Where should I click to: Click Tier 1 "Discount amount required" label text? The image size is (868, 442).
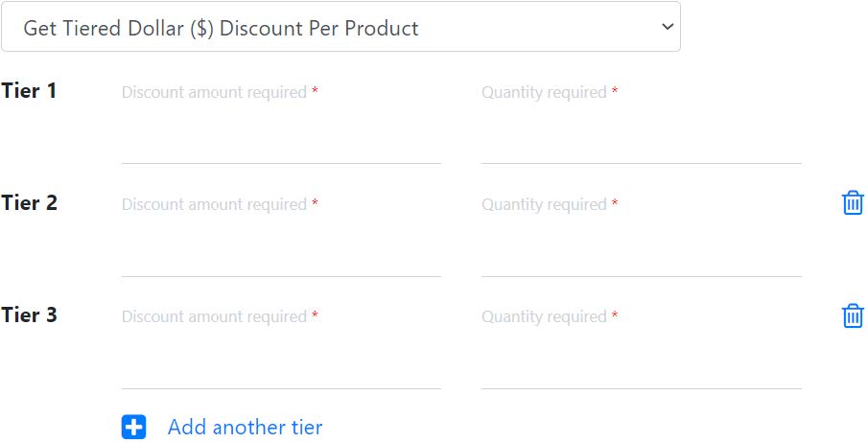[214, 92]
